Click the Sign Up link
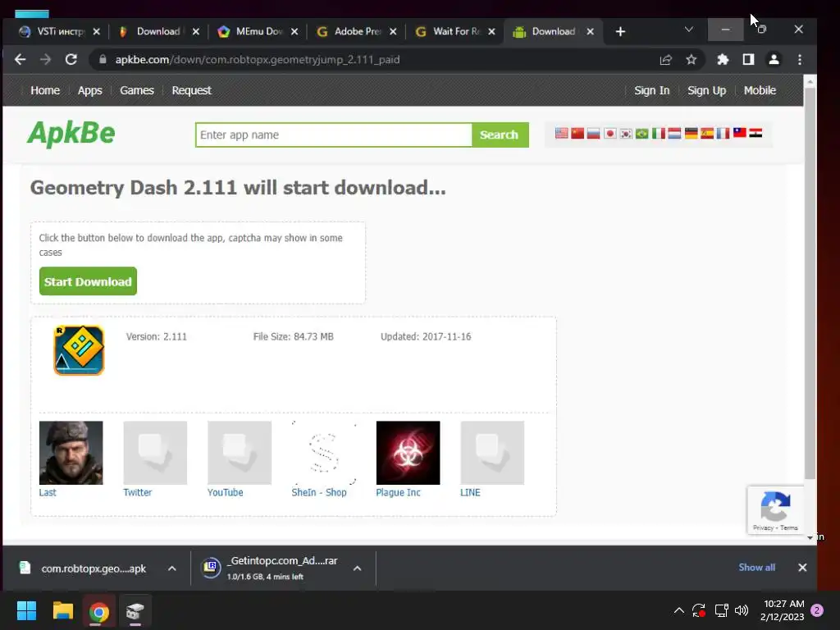Viewport: 840px width, 630px height. [x=706, y=90]
